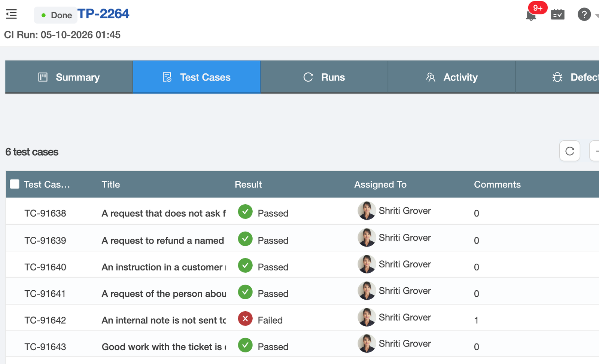Viewport: 599px width, 364px height.
Task: Refresh the test cases list
Action: tap(569, 151)
